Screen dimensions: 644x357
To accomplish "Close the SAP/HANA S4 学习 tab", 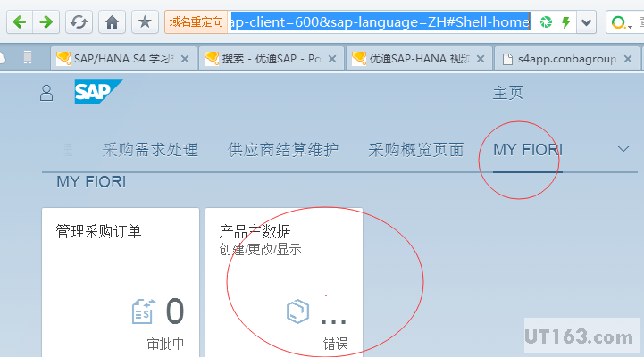I will coord(185,59).
